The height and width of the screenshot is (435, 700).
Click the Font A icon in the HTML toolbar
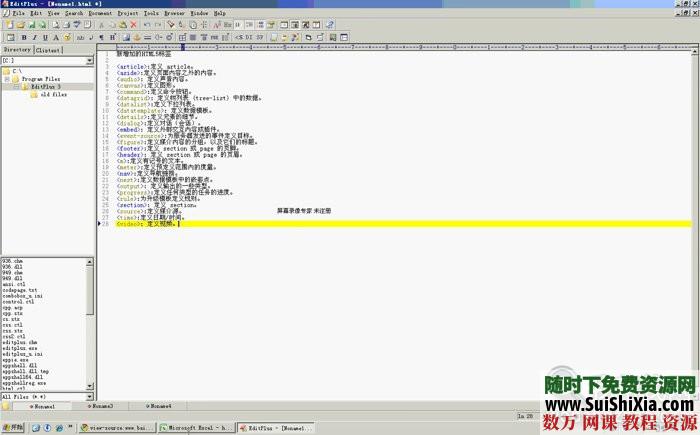click(x=56, y=38)
